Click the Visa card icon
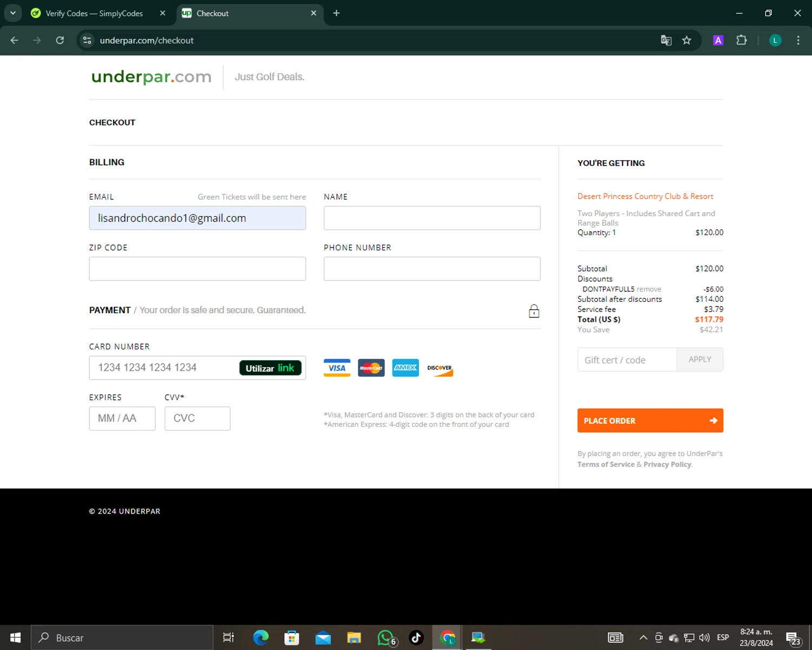The height and width of the screenshot is (650, 812). coord(337,368)
